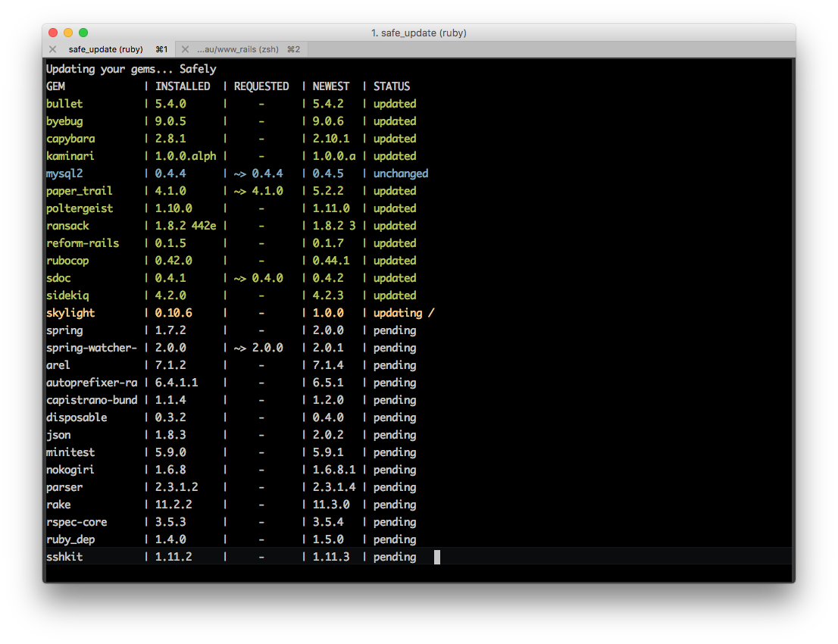The image size is (838, 644).
Task: Click the 'unchanged' status for mysql2
Action: pyautogui.click(x=400, y=174)
